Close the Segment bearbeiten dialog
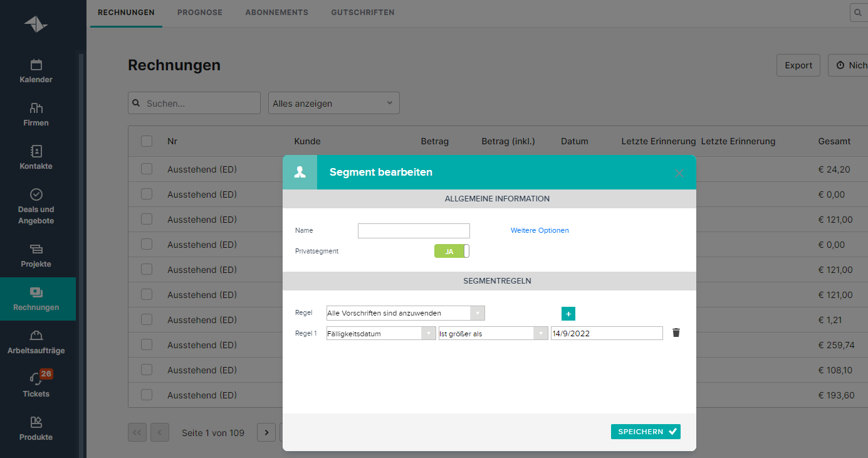Image resolution: width=868 pixels, height=458 pixels. coord(679,173)
